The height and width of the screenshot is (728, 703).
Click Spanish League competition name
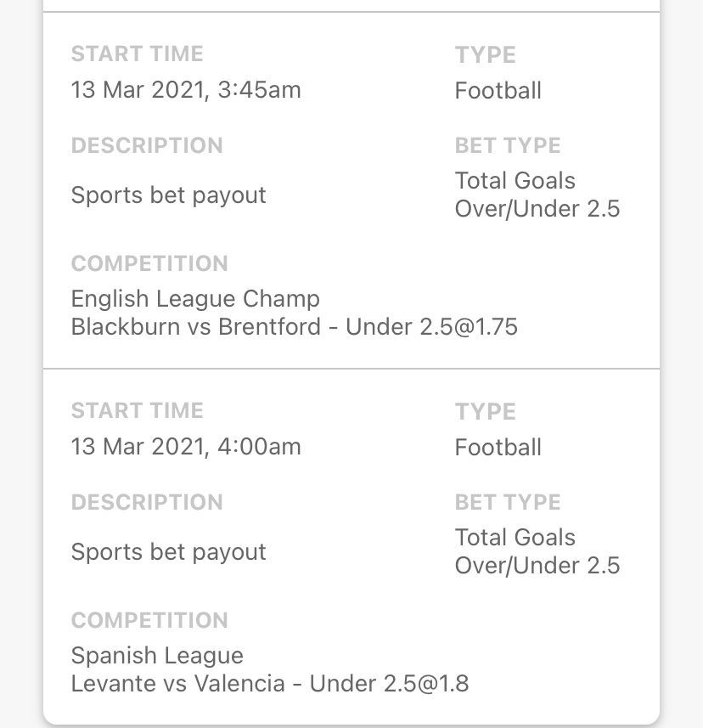point(157,656)
